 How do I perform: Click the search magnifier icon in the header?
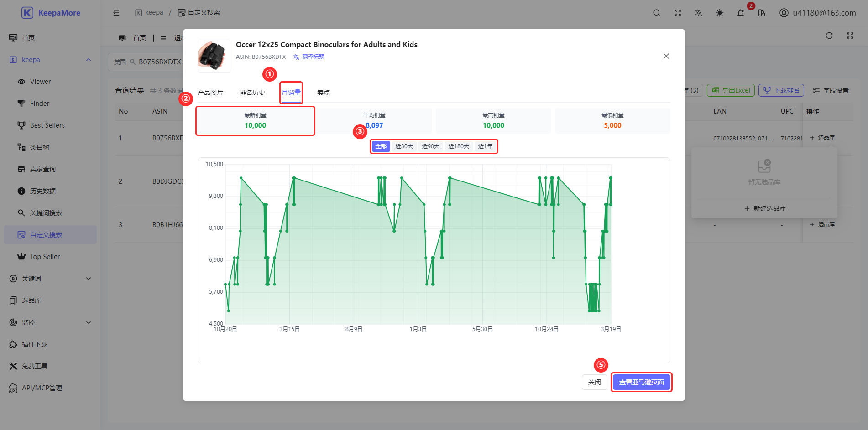(656, 13)
